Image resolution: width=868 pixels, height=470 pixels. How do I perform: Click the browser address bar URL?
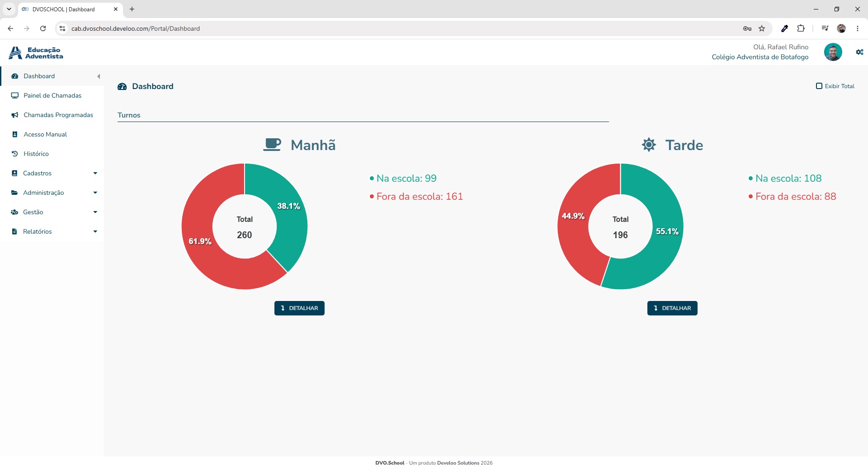(136, 28)
